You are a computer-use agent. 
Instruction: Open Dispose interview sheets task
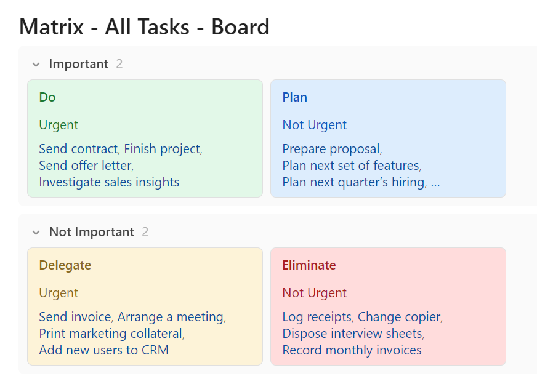[352, 334]
